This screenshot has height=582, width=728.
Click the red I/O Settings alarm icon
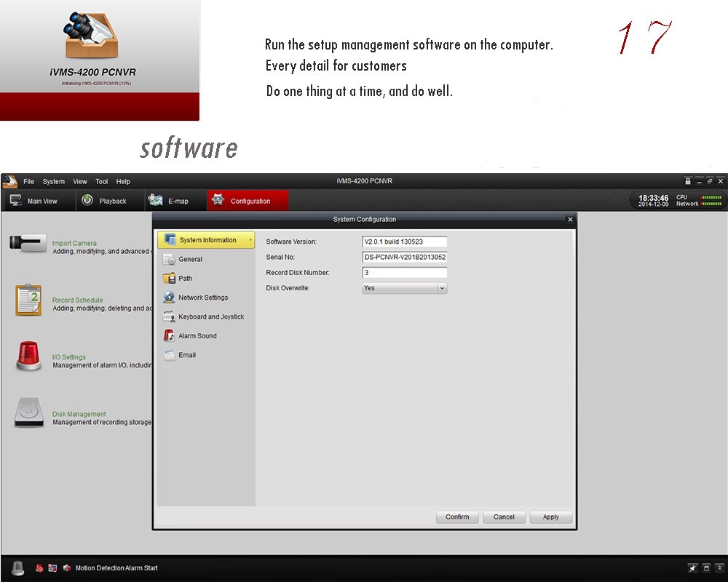coord(28,356)
